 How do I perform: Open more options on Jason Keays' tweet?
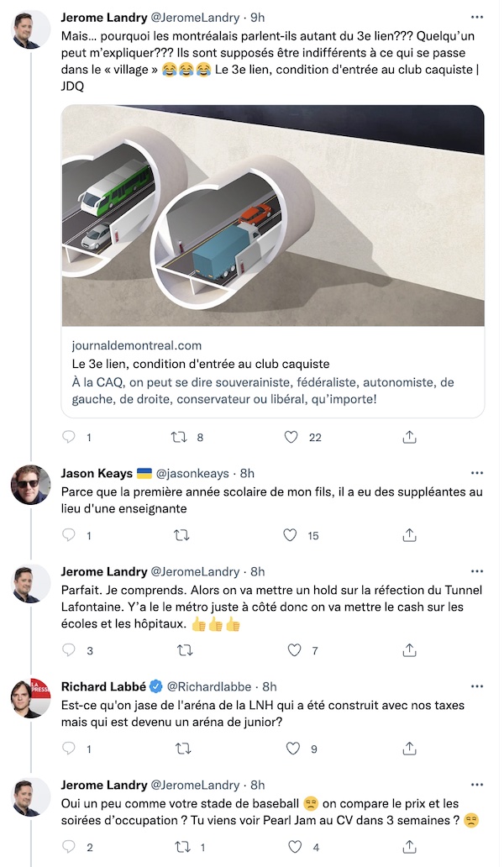[x=477, y=473]
